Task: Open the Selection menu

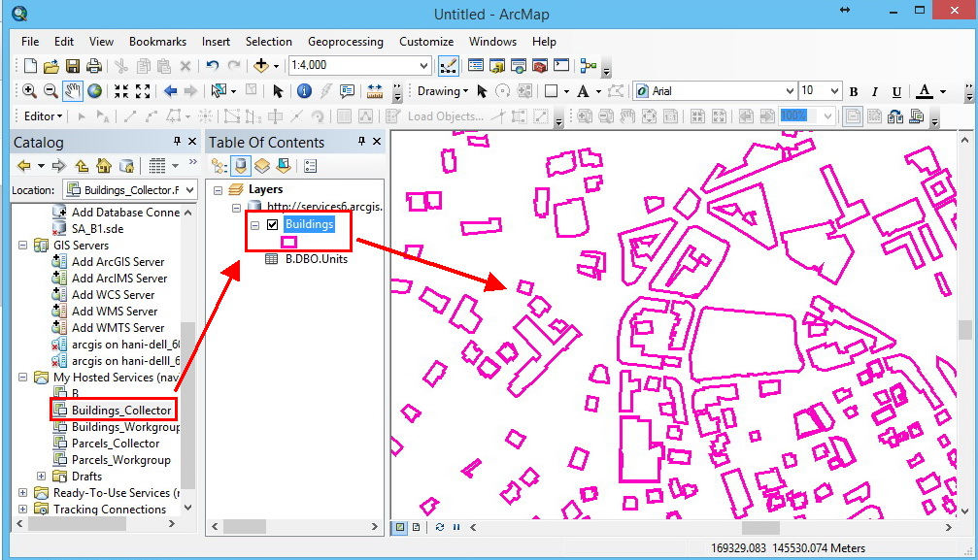Action: coord(269,41)
